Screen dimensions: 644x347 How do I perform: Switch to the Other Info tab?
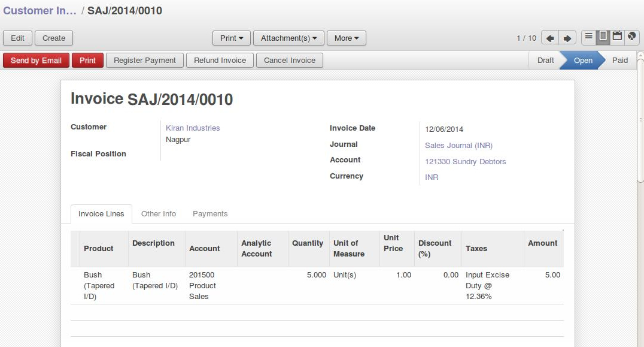(159, 213)
